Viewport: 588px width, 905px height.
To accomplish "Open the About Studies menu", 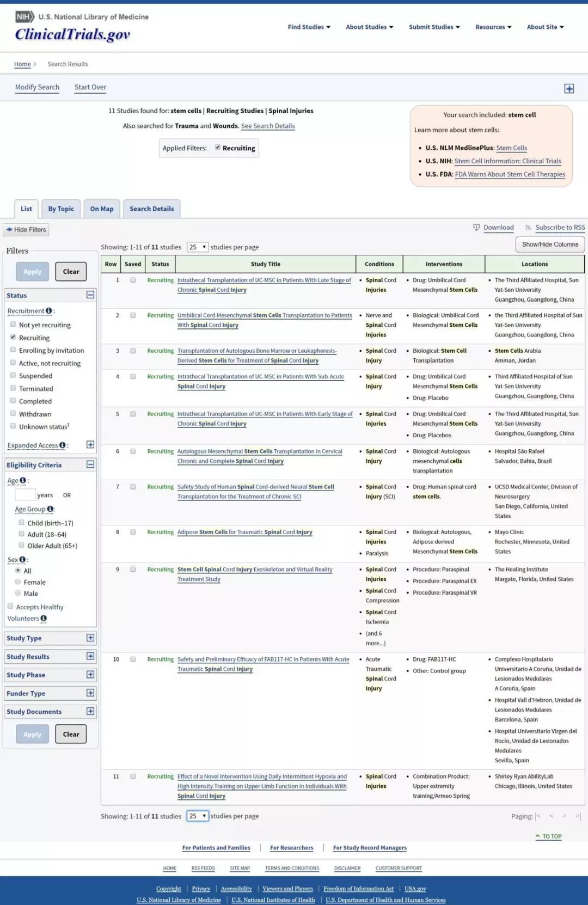I will click(x=370, y=27).
